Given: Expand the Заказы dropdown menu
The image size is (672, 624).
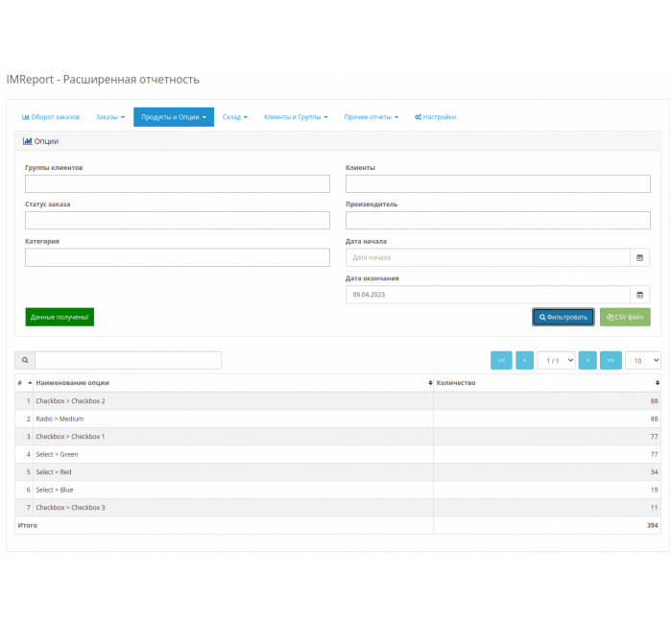Looking at the screenshot, I should [110, 117].
